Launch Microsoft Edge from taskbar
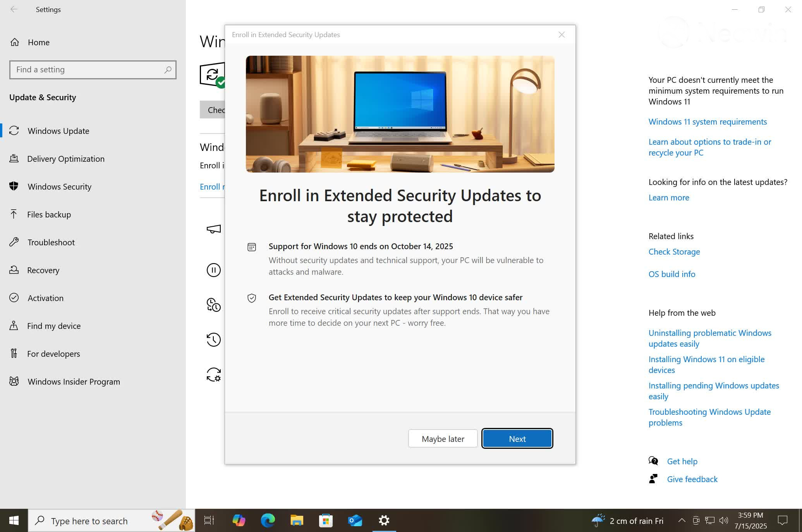 tap(268, 520)
